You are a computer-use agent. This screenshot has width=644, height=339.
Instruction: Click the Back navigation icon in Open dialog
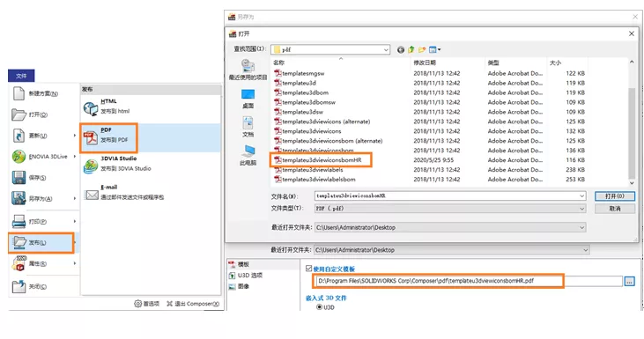tap(401, 49)
